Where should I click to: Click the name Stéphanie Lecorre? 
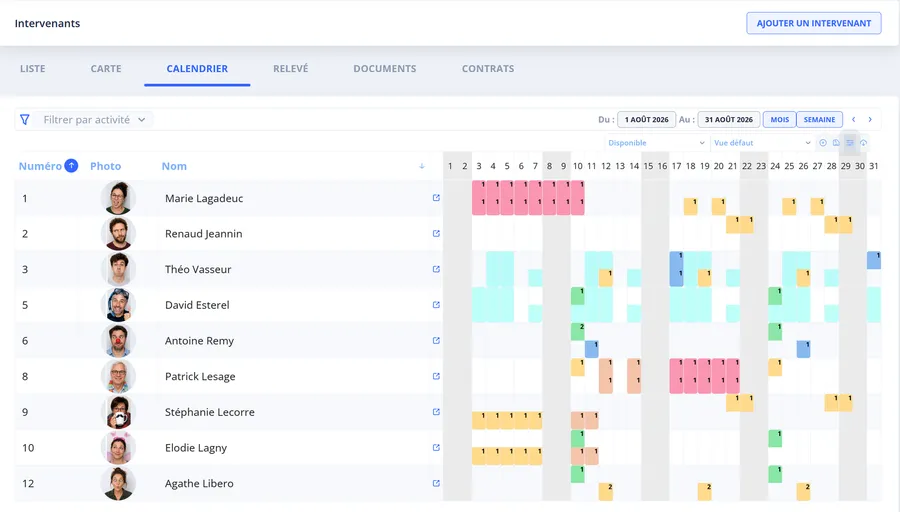coord(210,412)
